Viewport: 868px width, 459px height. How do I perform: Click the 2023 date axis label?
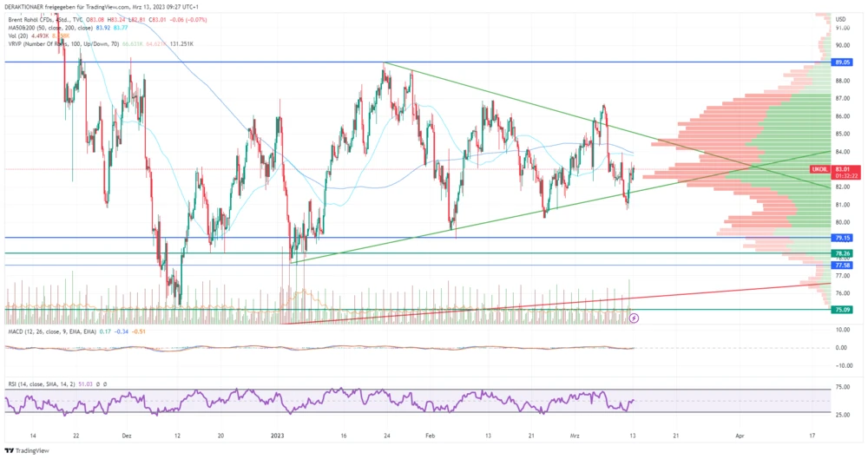[x=278, y=436]
